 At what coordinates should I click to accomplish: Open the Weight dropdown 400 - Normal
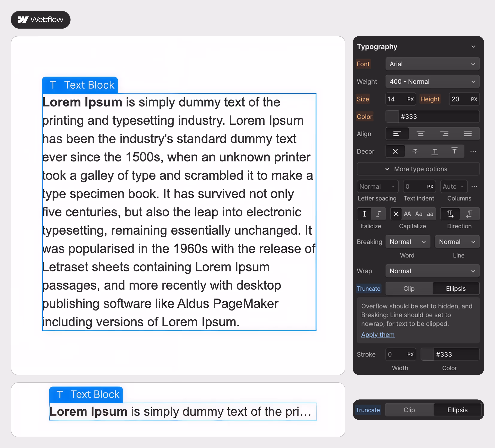click(432, 81)
